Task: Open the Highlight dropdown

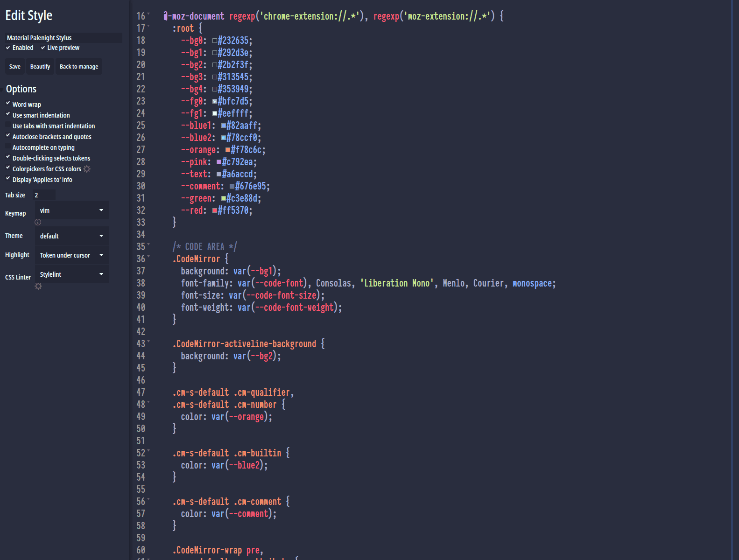Action: (72, 255)
